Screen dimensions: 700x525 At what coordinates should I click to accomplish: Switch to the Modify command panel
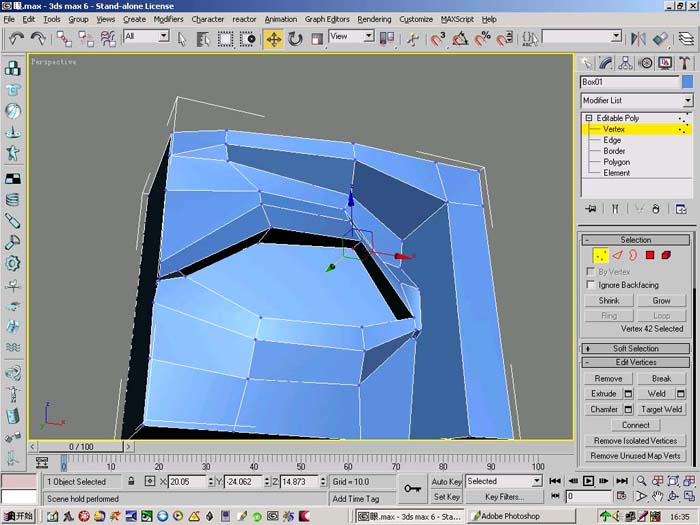coord(606,63)
